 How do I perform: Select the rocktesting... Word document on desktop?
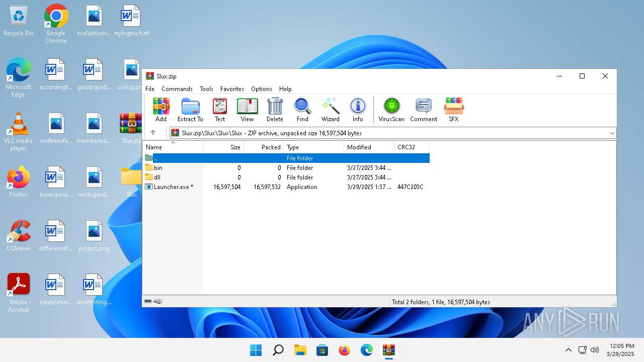point(94,290)
